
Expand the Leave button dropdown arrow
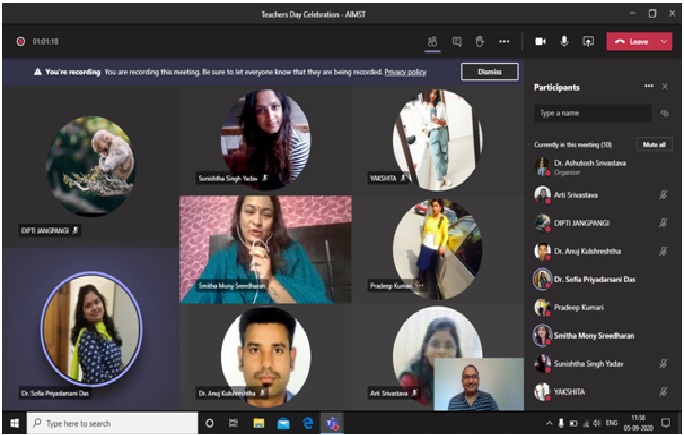click(x=664, y=41)
